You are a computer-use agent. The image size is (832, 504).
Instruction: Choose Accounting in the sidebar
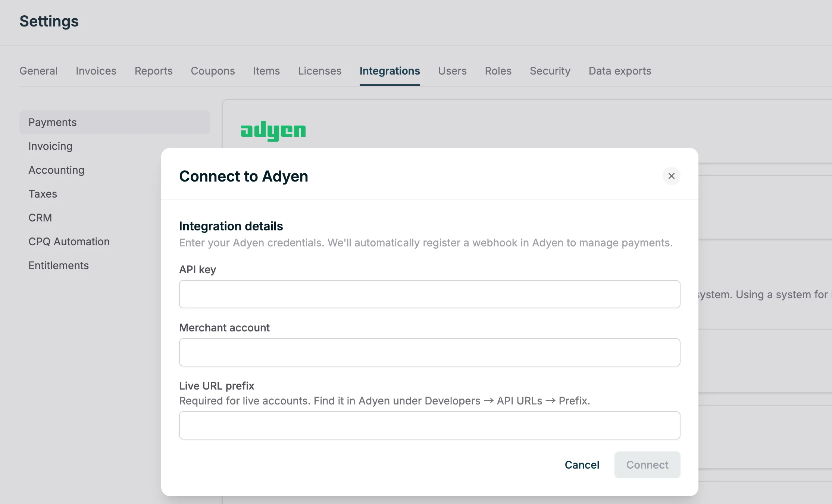tap(56, 170)
